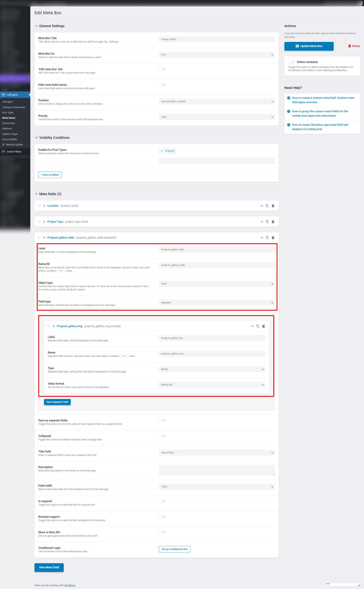Viewport: 364px width, 589px height.
Task: Delete the Project Type field via trash icon
Action: point(273,221)
